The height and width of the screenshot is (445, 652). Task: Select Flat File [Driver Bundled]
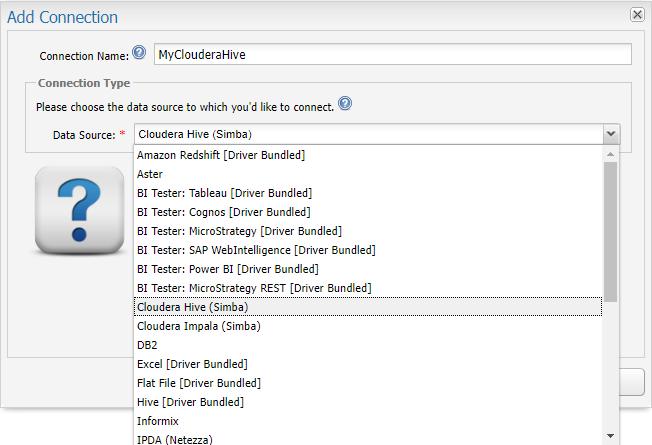tap(368, 383)
